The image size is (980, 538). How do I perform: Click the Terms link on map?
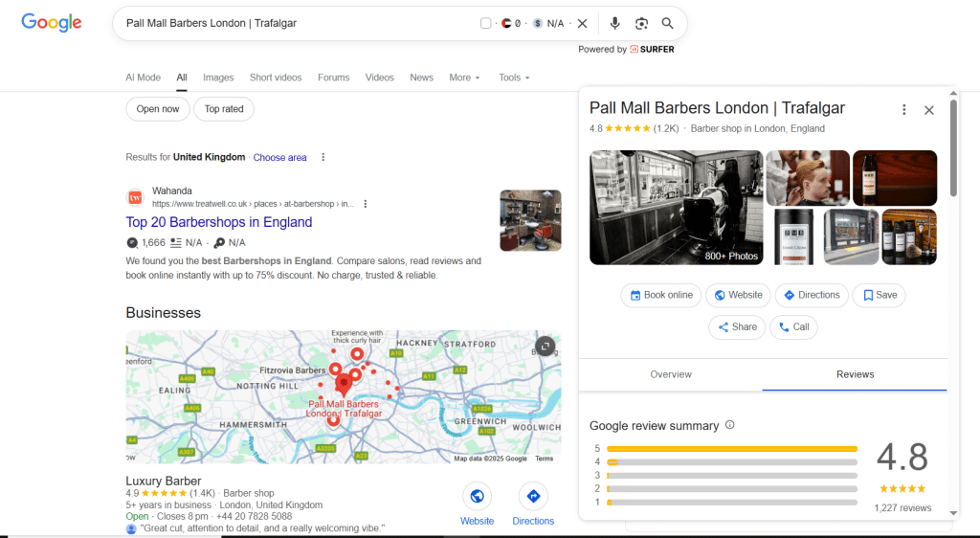click(544, 459)
